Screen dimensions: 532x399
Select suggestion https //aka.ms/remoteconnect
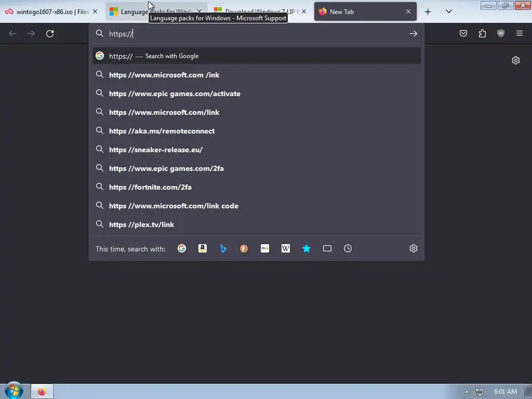click(x=257, y=131)
